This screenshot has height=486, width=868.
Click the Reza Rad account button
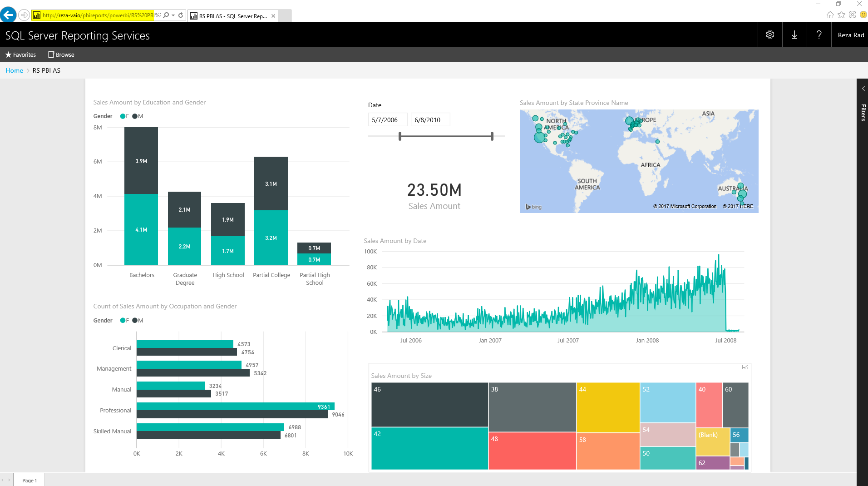[850, 35]
